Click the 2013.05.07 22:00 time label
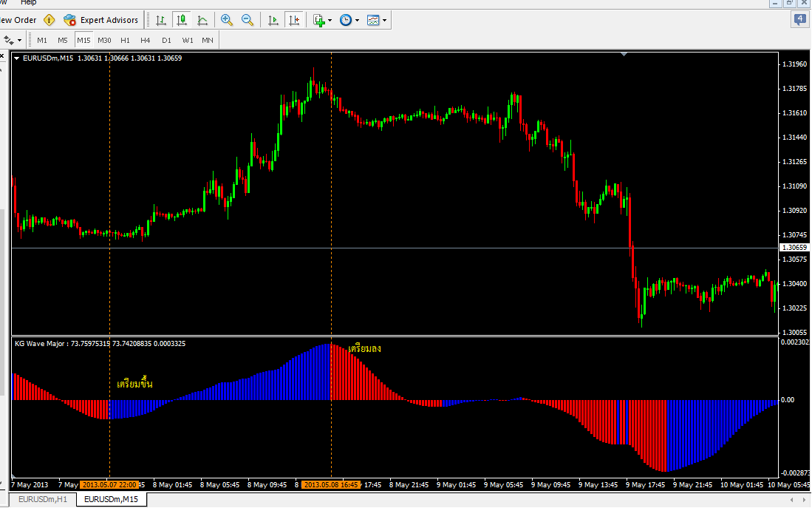 (109, 485)
